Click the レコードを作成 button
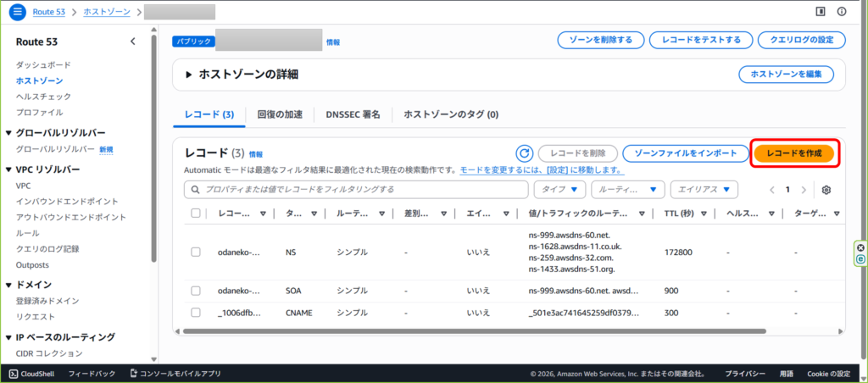Screen dimensions: 868x383 click(x=793, y=153)
